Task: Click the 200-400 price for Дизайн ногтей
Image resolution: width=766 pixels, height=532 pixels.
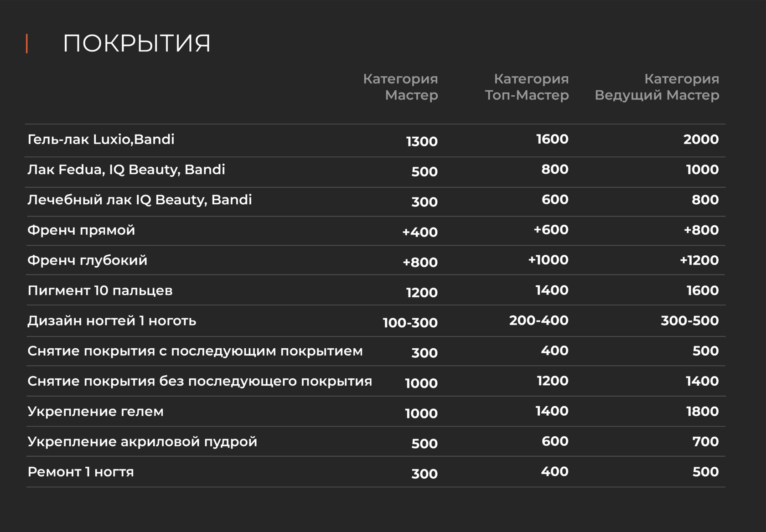Action: coord(538,320)
